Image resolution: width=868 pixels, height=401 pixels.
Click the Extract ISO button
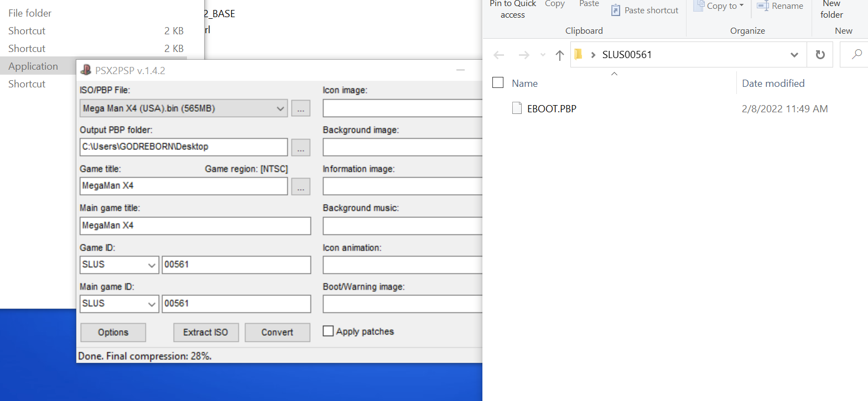206,332
